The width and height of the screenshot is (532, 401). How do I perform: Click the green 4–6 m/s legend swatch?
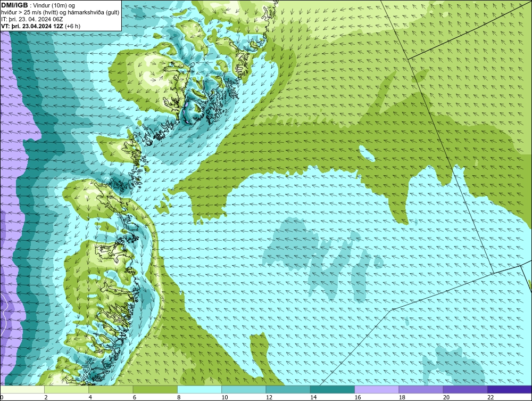point(111,389)
